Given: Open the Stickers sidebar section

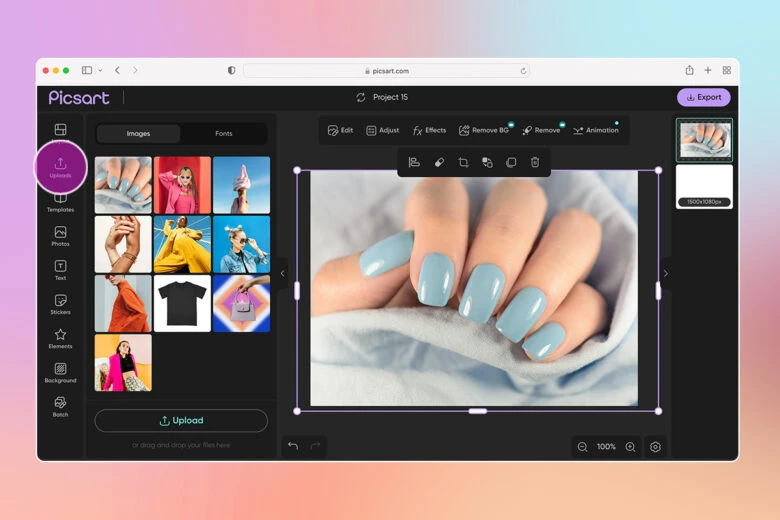Looking at the screenshot, I should [60, 304].
